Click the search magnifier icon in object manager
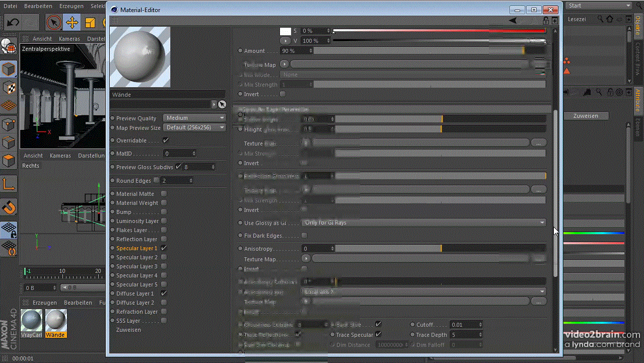 click(x=601, y=19)
